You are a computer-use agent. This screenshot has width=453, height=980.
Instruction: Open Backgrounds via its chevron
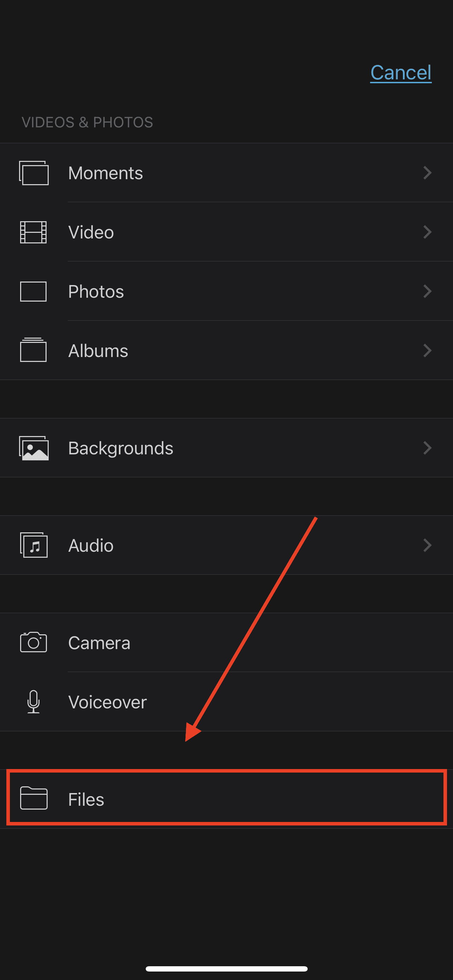428,448
